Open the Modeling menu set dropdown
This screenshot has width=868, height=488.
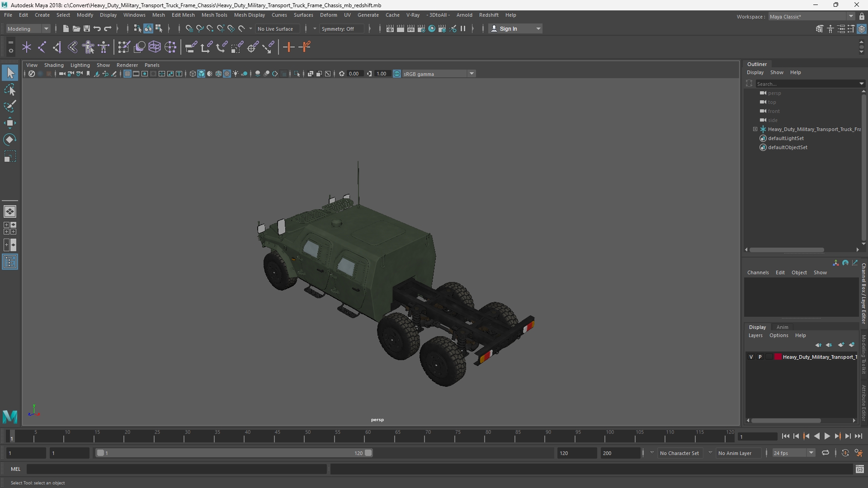coord(28,28)
